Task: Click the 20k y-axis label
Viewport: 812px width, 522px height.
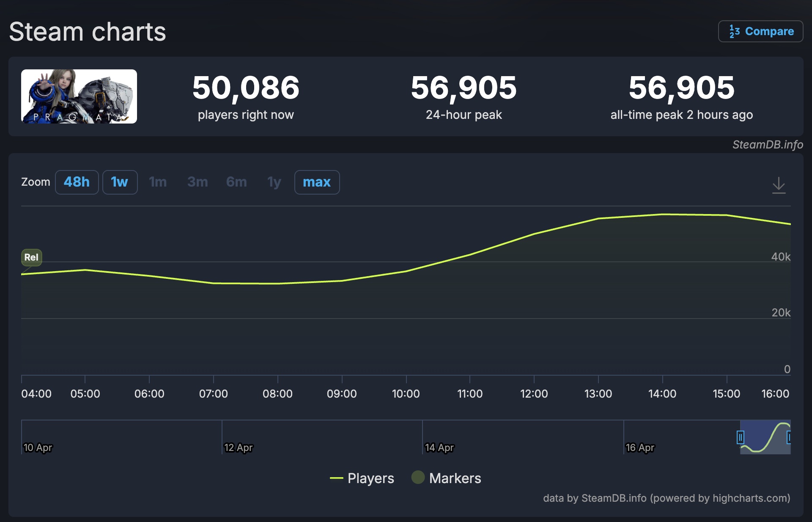Action: (x=781, y=313)
